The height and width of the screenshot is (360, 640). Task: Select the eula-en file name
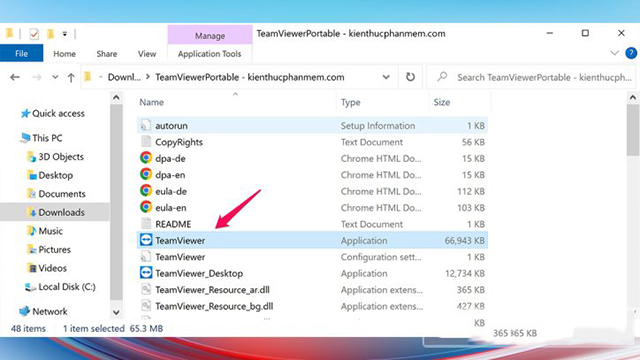[171, 207]
